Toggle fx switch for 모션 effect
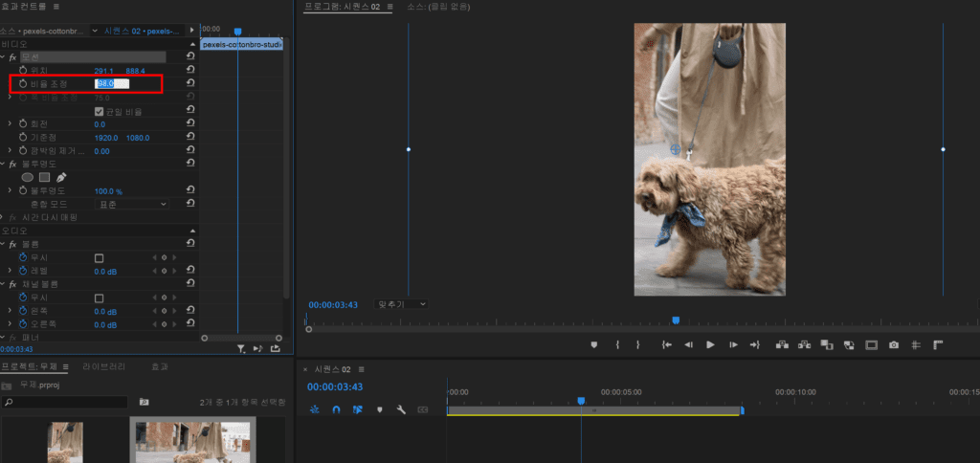Screen dimensions: 980x463 coord(12,56)
